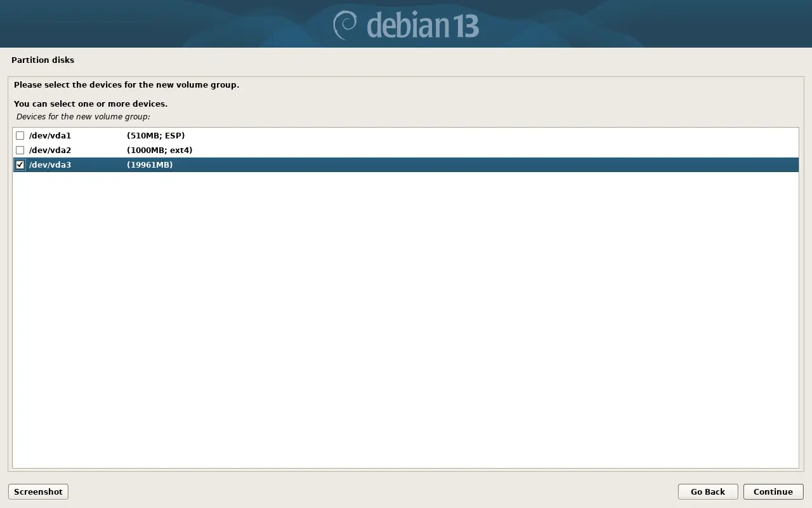The image size is (812, 508).
Task: Go Back to the previous step
Action: [708, 492]
